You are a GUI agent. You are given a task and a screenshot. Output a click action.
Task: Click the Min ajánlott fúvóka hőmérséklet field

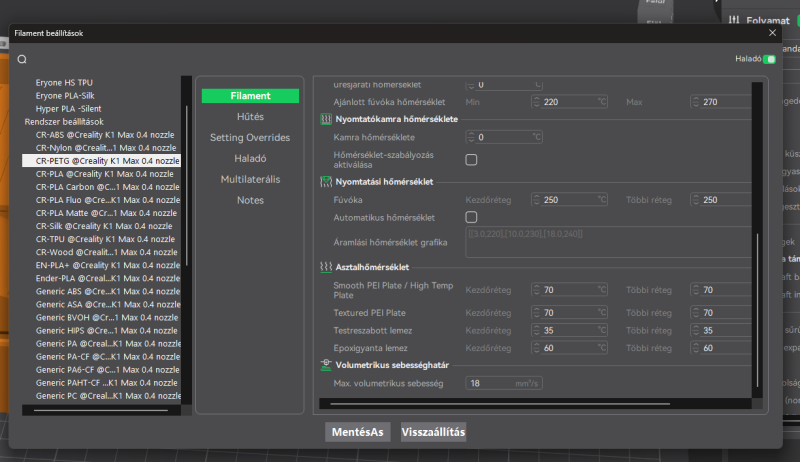569,102
